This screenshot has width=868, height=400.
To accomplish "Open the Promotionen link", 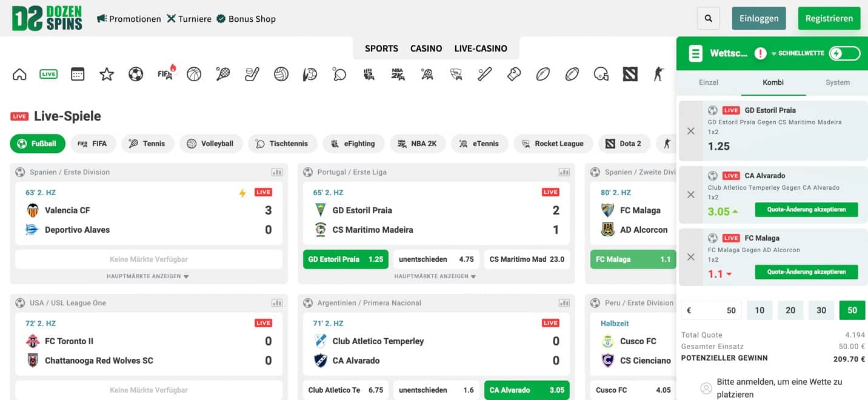I will 129,19.
